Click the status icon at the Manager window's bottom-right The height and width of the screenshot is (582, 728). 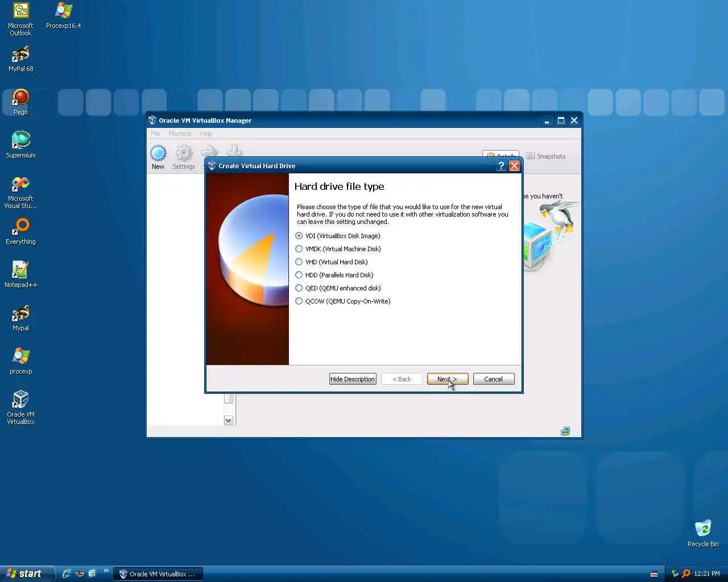pyautogui.click(x=565, y=431)
